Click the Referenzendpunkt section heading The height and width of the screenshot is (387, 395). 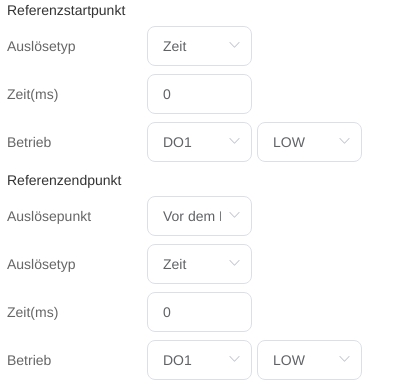tap(64, 181)
